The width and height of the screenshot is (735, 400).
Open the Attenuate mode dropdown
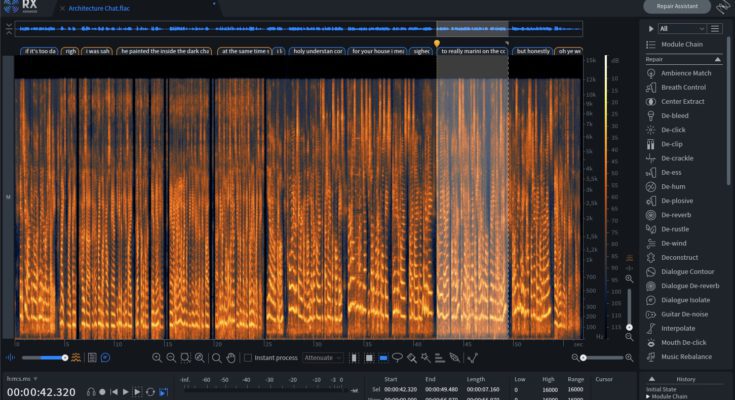pos(323,357)
